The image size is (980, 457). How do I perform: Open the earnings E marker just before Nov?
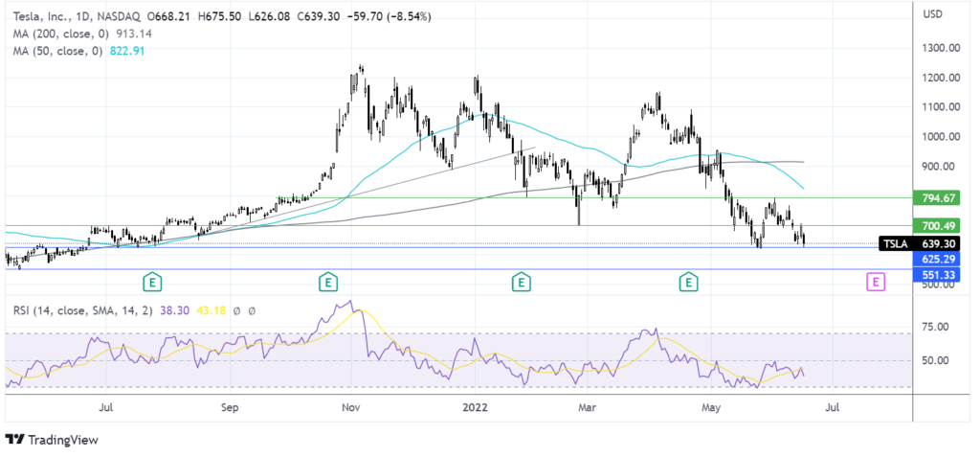[326, 283]
